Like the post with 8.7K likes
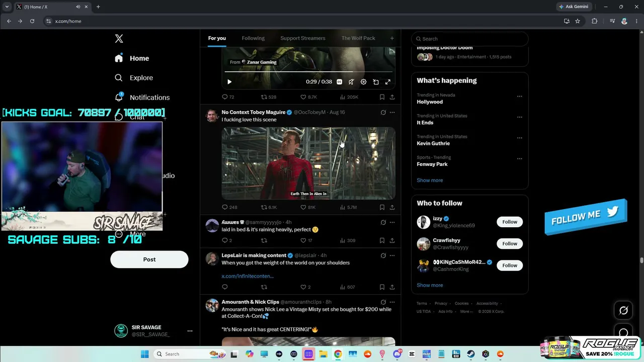 (x=308, y=97)
